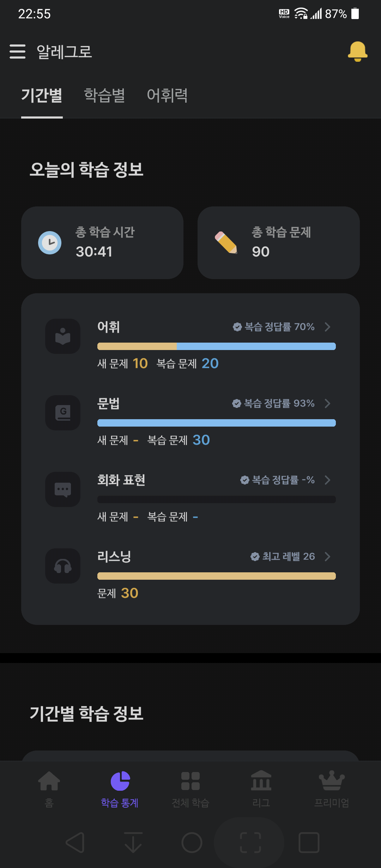This screenshot has height=868, width=381.
Task: Open 전체 학습 grid in bottom bar
Action: (190, 789)
